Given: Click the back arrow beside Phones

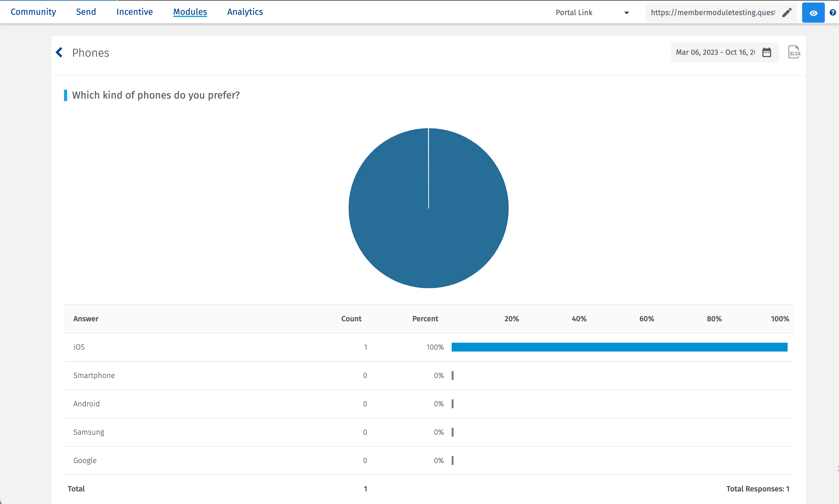Looking at the screenshot, I should click(59, 52).
